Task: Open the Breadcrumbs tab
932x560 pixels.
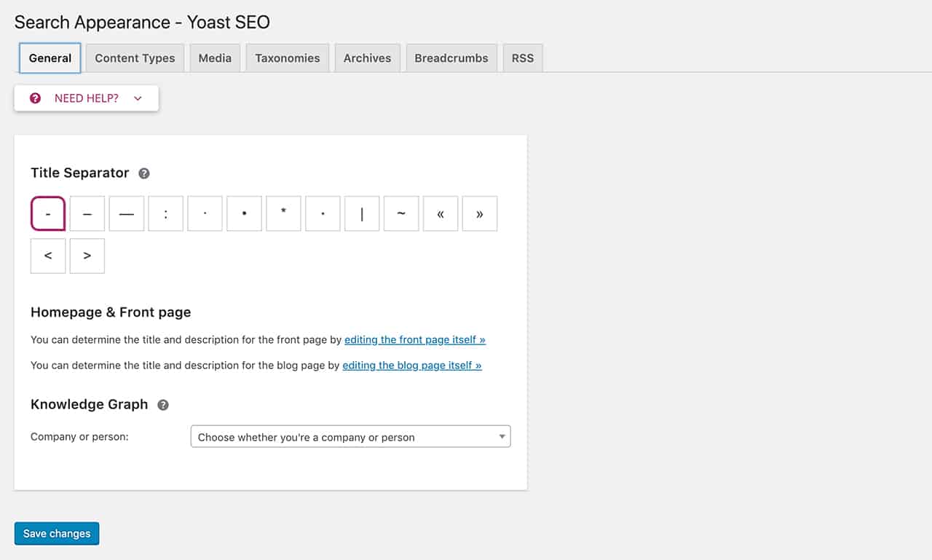Action: click(x=451, y=58)
